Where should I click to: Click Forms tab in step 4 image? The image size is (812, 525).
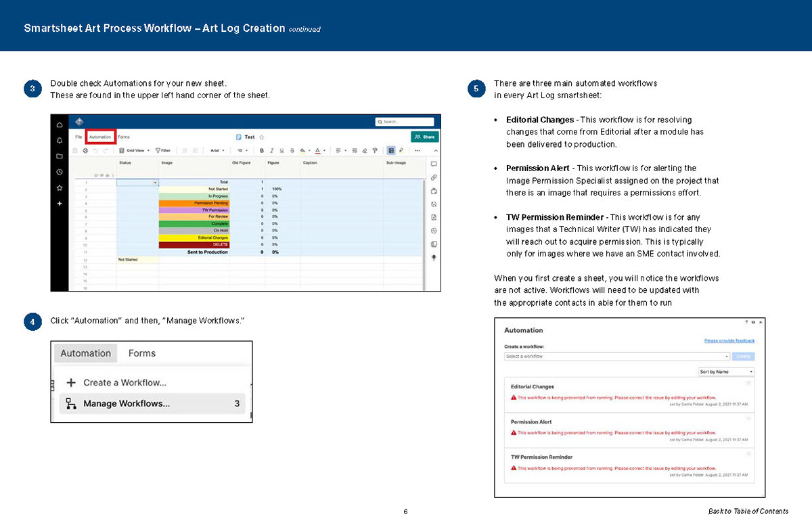coord(142,353)
